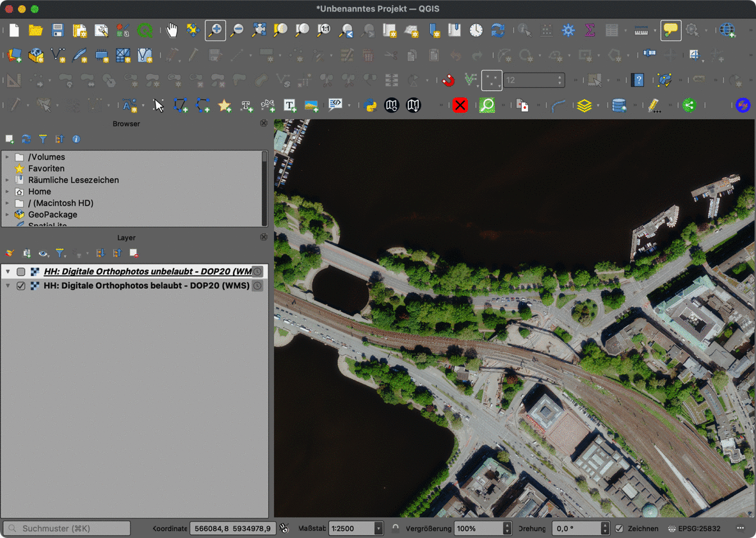
Task: Select the measure line ruler tool
Action: [641, 30]
